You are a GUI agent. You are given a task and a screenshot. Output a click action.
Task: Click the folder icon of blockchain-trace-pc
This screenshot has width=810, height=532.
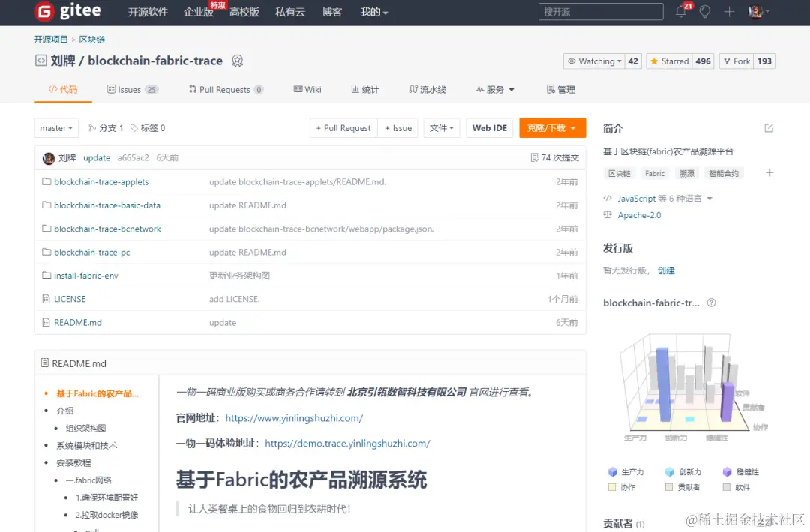coord(46,252)
